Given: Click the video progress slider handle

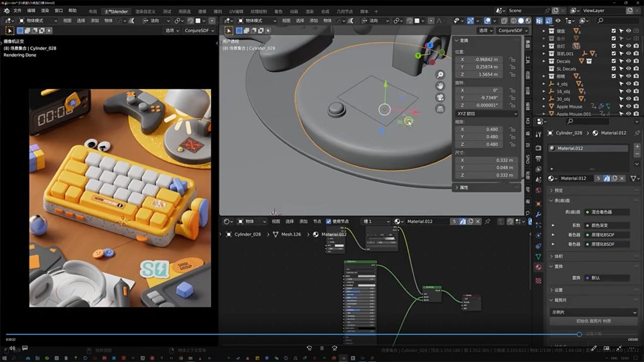Looking at the screenshot, I should [x=579, y=334].
